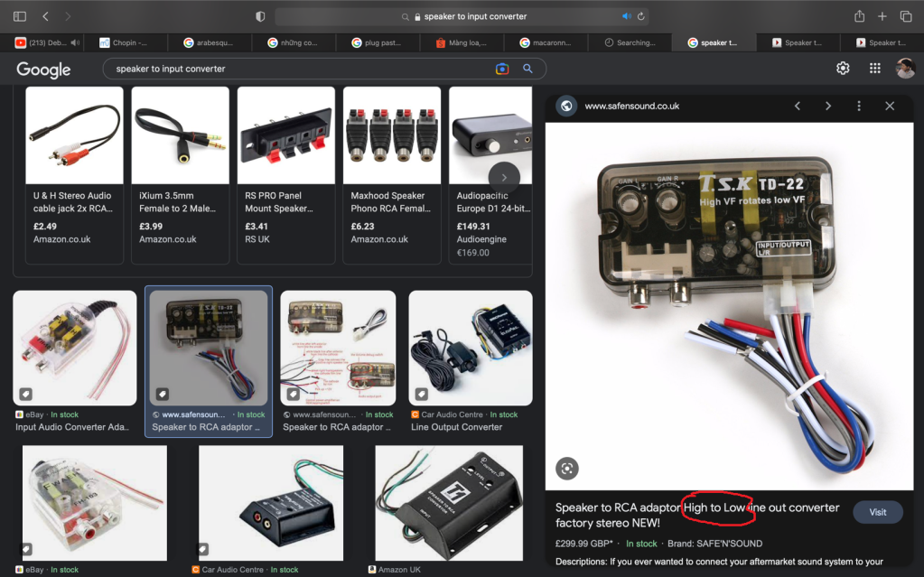Image resolution: width=924 pixels, height=577 pixels.
Task: Mute audio using the address bar speaker icon
Action: coord(627,16)
